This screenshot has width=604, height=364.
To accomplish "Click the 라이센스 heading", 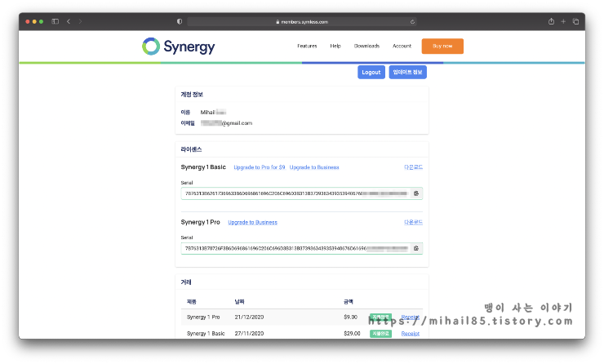I will click(191, 149).
